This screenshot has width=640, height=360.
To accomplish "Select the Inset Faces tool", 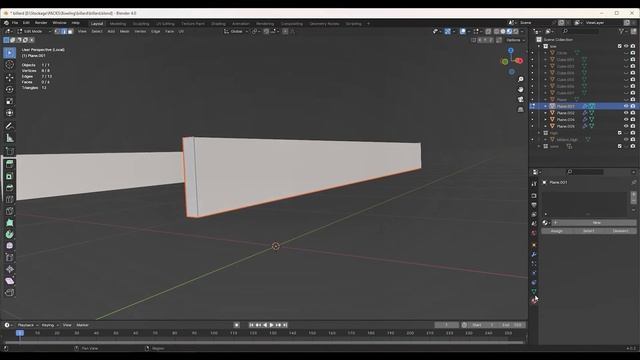I will click(9, 176).
